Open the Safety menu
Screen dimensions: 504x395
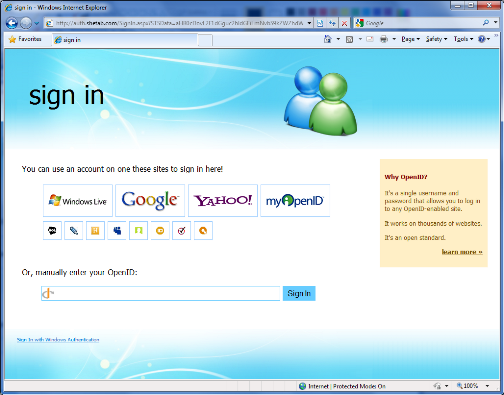point(436,39)
